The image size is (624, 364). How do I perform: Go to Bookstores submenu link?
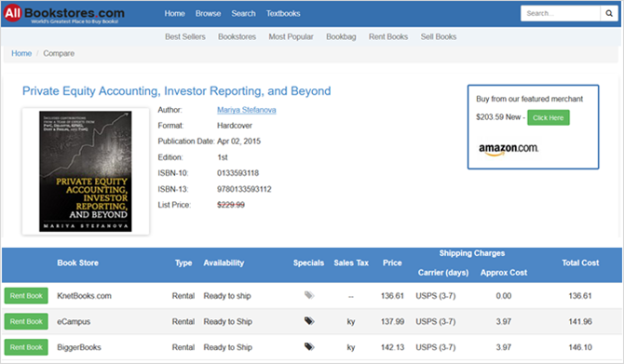[237, 36]
